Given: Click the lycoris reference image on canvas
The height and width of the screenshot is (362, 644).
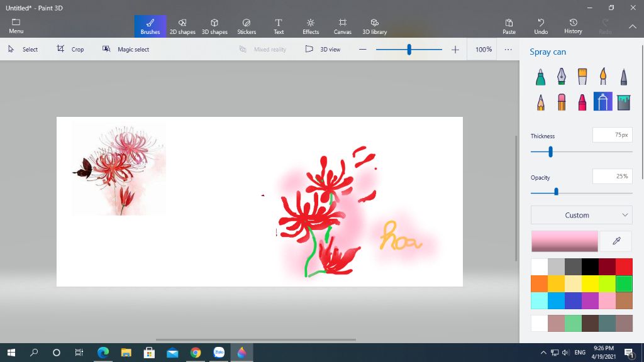Looking at the screenshot, I should point(119,168).
